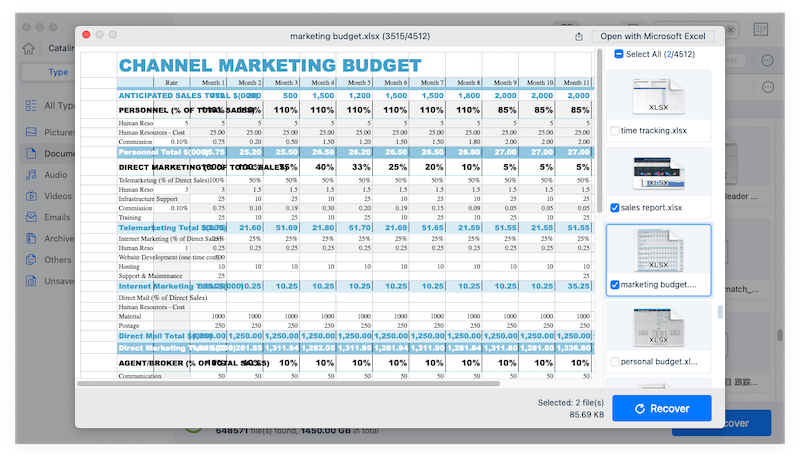Click the upper ellipsis icon in background window
Image resolution: width=800 pixels, height=462 pixels.
coord(767,61)
